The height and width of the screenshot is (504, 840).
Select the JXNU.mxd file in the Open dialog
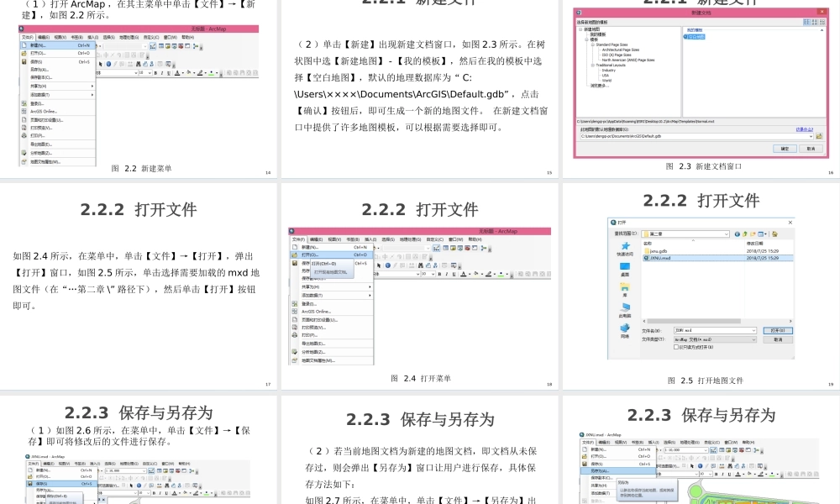(x=658, y=257)
